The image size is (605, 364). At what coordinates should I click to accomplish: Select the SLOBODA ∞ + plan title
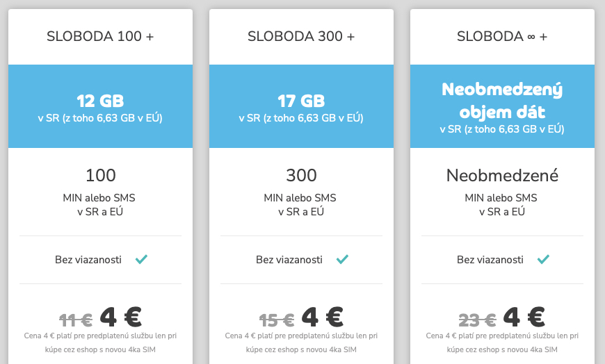pyautogui.click(x=502, y=36)
